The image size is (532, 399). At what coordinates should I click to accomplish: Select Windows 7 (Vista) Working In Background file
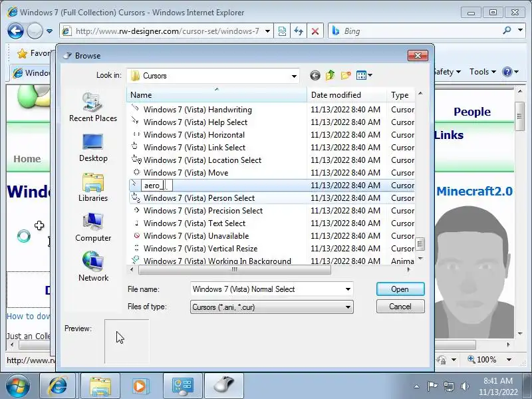tap(217, 261)
